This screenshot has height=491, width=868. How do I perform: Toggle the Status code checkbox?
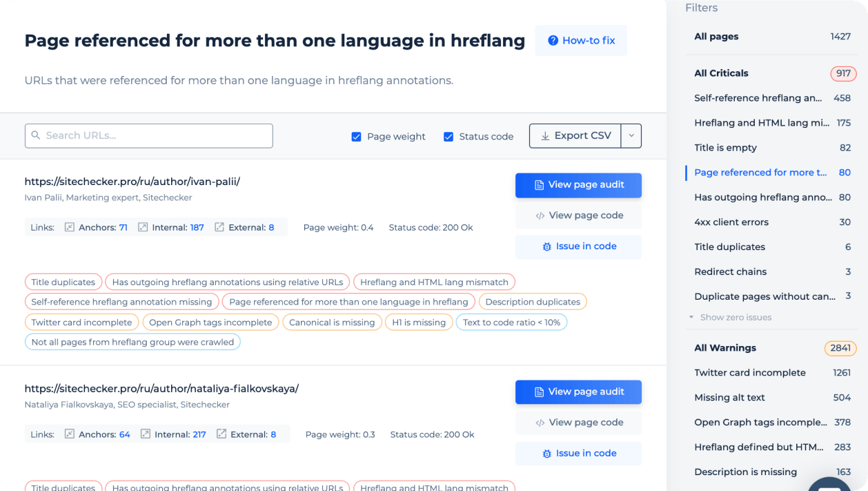click(448, 137)
